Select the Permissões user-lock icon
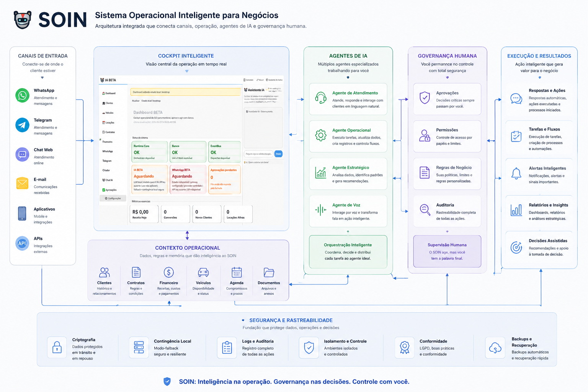 425,136
